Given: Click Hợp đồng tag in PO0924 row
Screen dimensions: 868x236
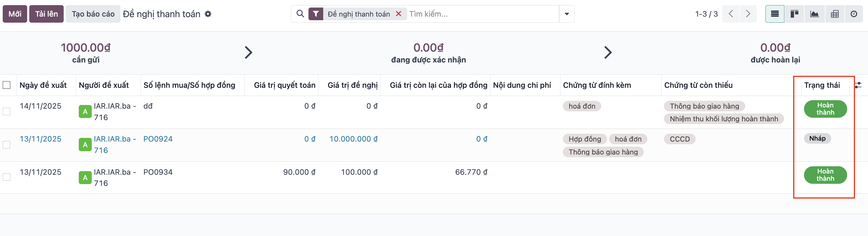Looking at the screenshot, I should (x=585, y=139).
